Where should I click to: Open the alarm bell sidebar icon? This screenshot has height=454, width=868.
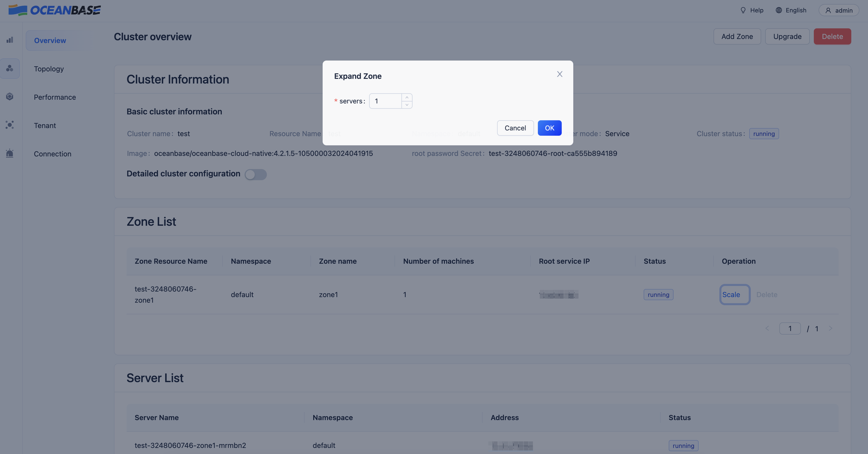[x=10, y=153]
